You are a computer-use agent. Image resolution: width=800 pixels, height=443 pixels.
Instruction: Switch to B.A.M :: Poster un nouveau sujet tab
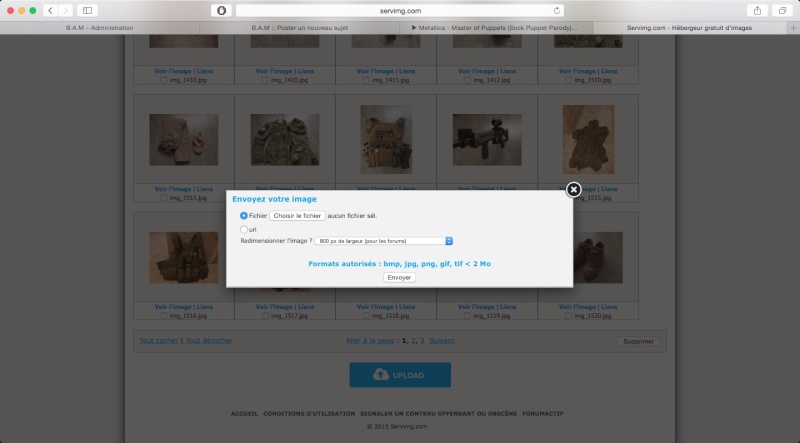(x=299, y=28)
